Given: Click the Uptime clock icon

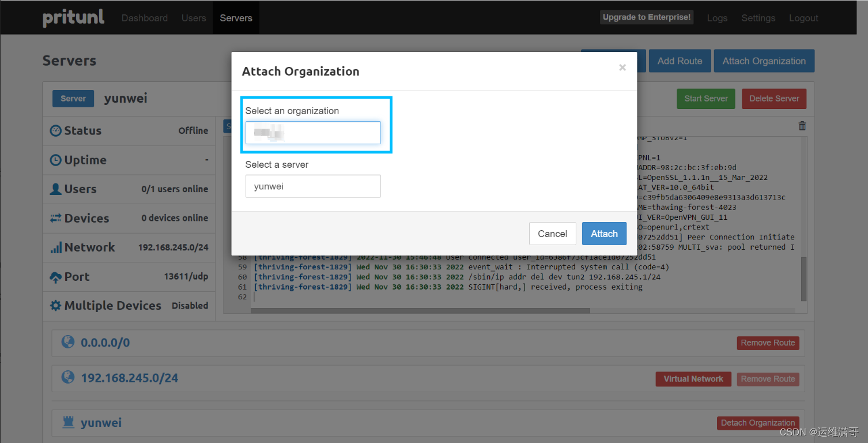Looking at the screenshot, I should coord(55,160).
